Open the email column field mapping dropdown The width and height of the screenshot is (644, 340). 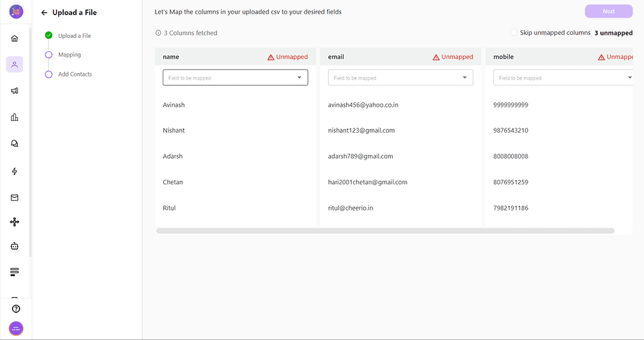coord(400,78)
